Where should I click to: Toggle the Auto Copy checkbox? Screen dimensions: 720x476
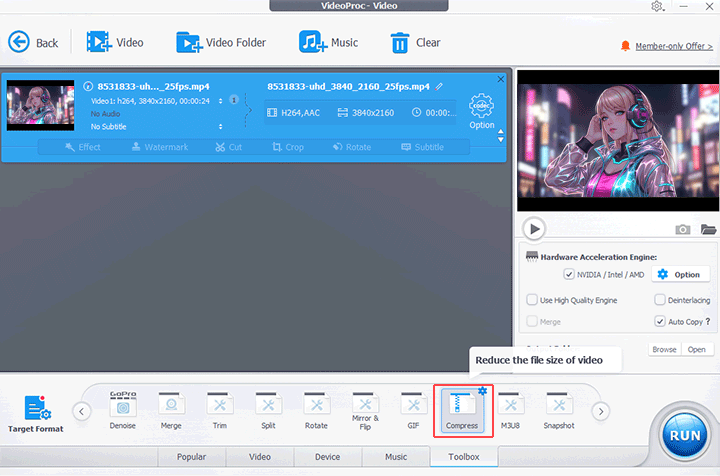click(659, 321)
